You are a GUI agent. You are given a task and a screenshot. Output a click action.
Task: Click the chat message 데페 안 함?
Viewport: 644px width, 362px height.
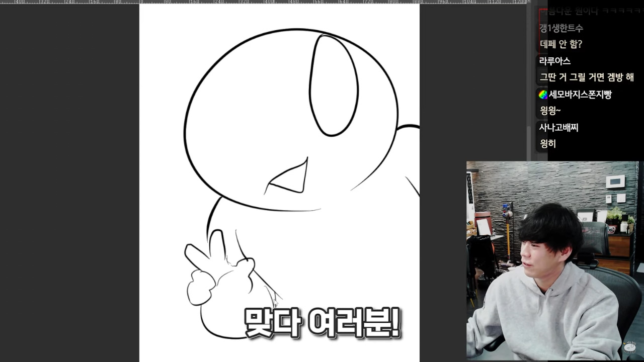pos(561,44)
